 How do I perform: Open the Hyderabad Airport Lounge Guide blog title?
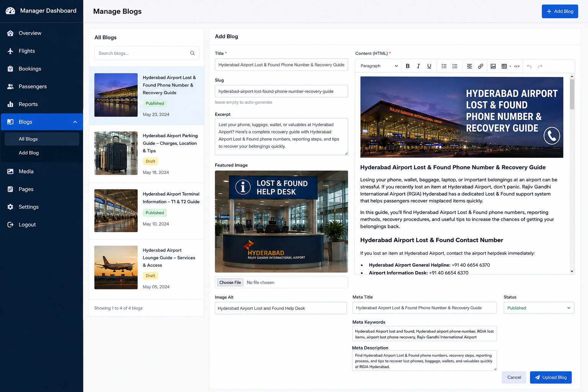169,258
